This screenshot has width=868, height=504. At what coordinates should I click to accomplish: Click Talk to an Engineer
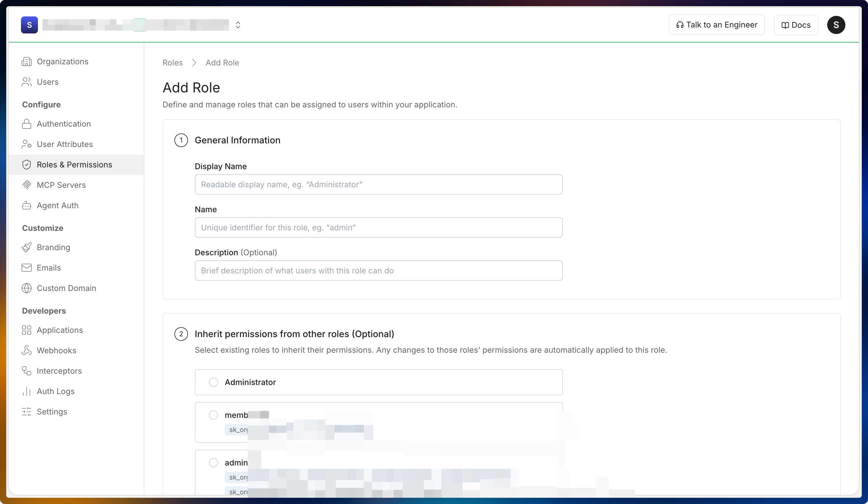click(717, 24)
